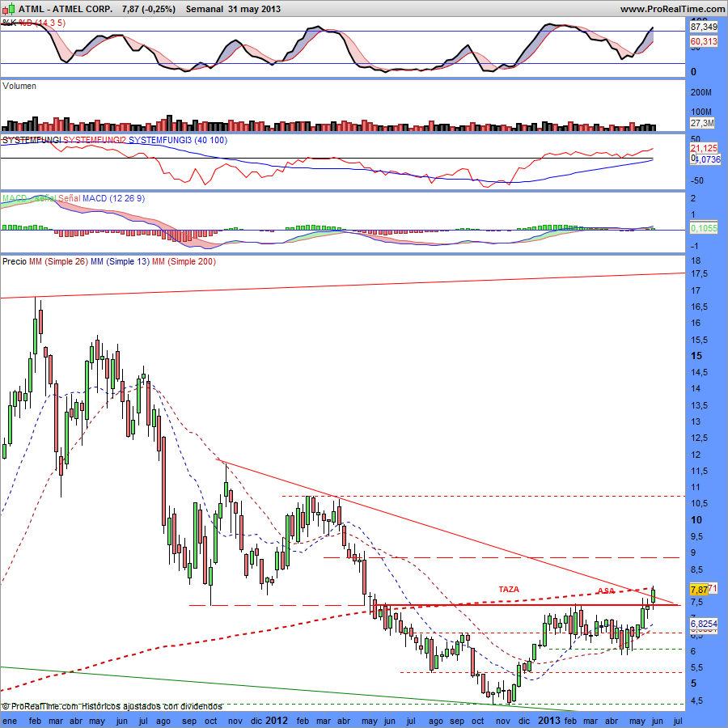Click the 12,5 label on price axis

699,438
